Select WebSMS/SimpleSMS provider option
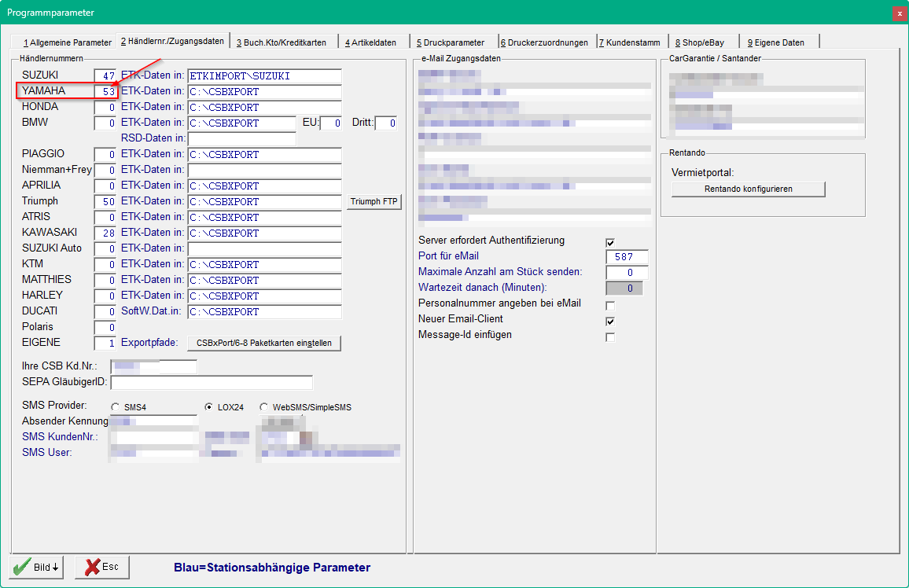Viewport: 909px width, 588px height. [x=263, y=407]
